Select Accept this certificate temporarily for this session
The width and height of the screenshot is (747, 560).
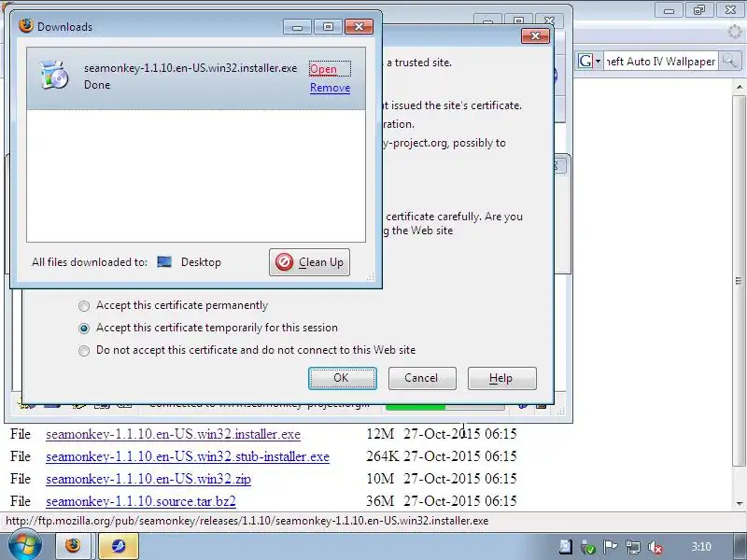(x=84, y=329)
